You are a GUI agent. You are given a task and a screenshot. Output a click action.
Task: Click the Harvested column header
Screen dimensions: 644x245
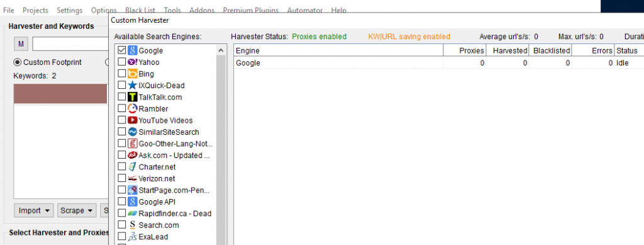pyautogui.click(x=508, y=50)
